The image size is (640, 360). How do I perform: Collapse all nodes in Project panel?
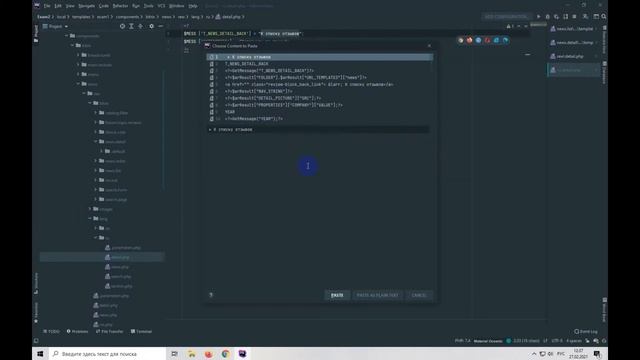pos(140,26)
